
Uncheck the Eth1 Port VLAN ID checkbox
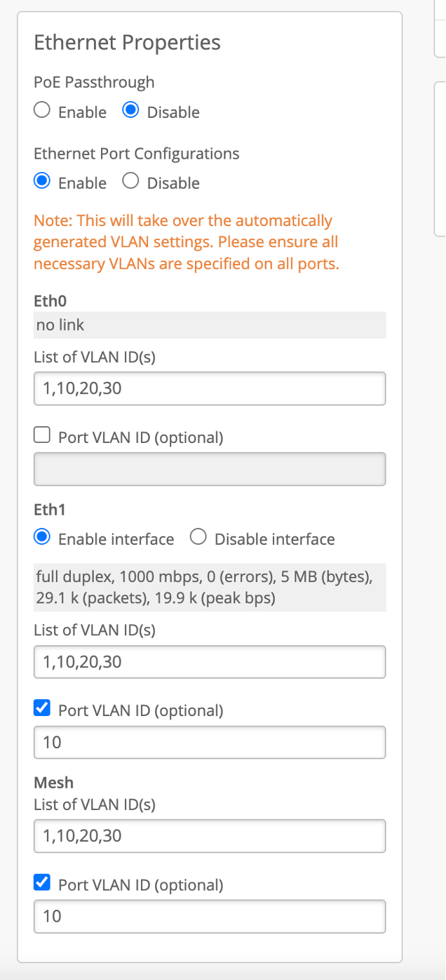click(x=42, y=709)
